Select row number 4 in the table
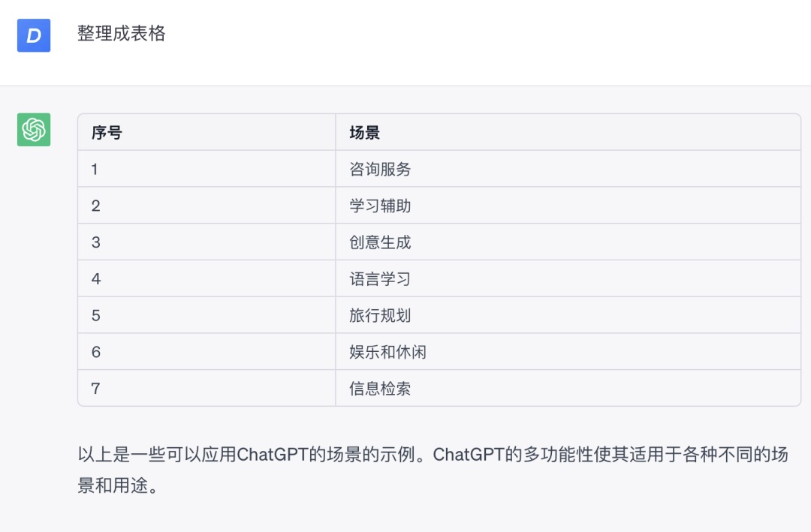This screenshot has height=532, width=811. pos(95,279)
